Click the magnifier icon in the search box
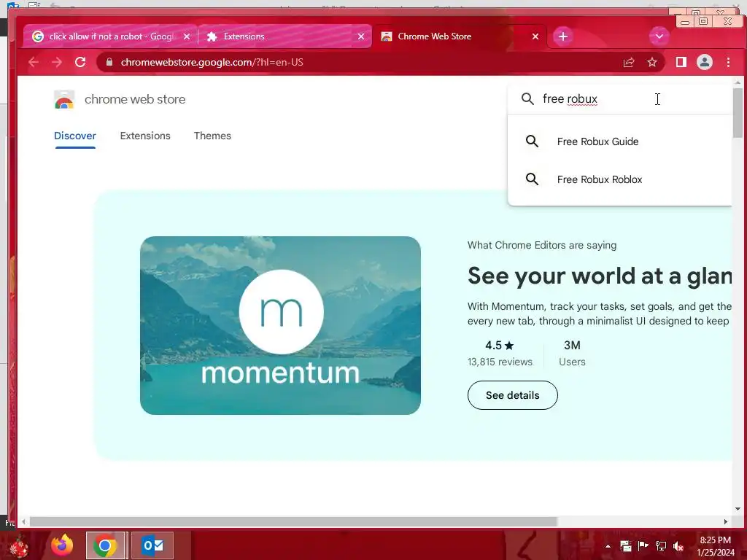Screen dimensions: 747x560 (527, 99)
